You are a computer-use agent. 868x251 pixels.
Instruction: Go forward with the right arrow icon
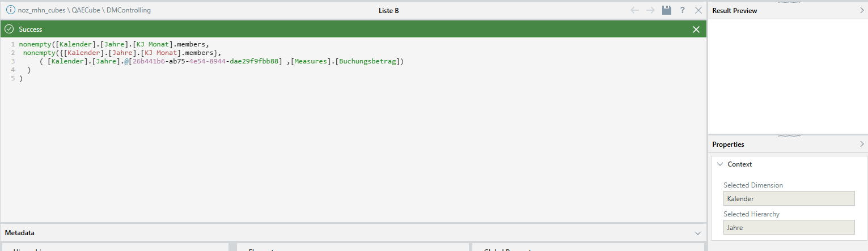point(651,10)
